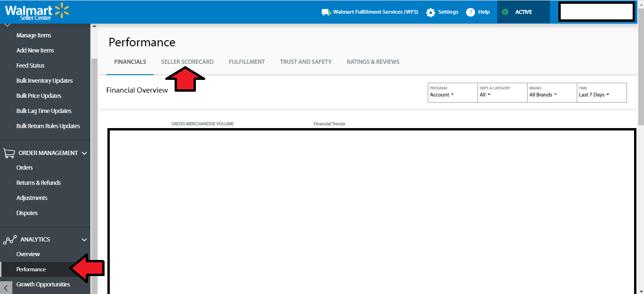This screenshot has width=644, height=294.
Task: Click the Gross Merchandise Volume label
Action: [203, 124]
